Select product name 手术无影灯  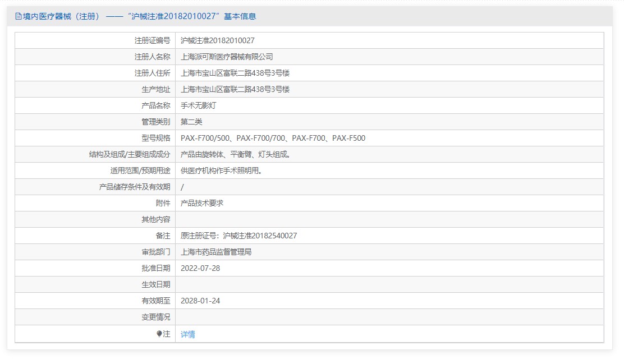(198, 106)
